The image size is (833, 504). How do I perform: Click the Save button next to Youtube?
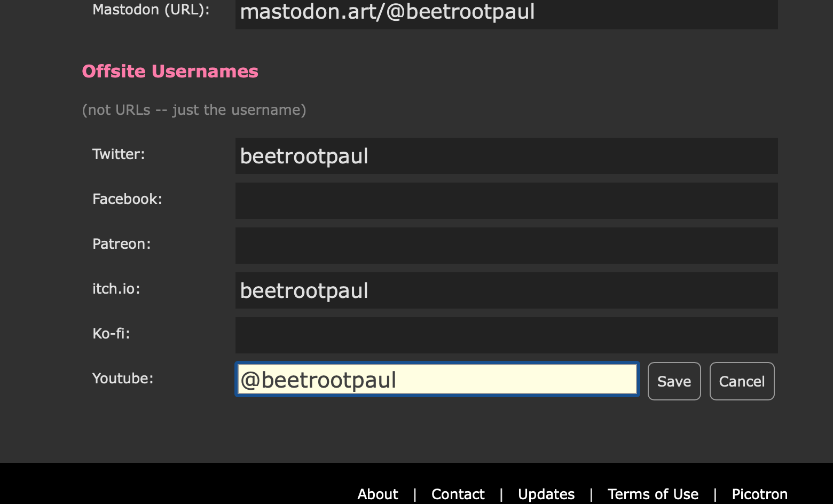[674, 381]
